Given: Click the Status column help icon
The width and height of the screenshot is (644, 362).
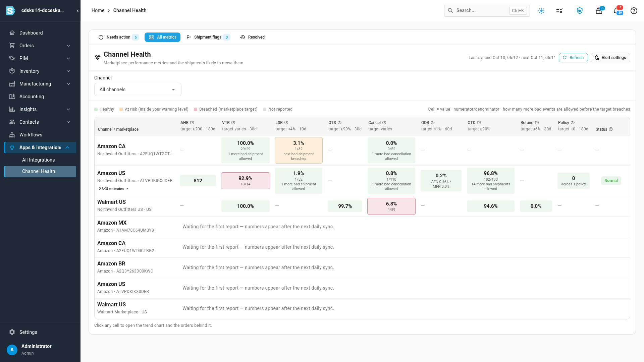Looking at the screenshot, I should [x=611, y=129].
